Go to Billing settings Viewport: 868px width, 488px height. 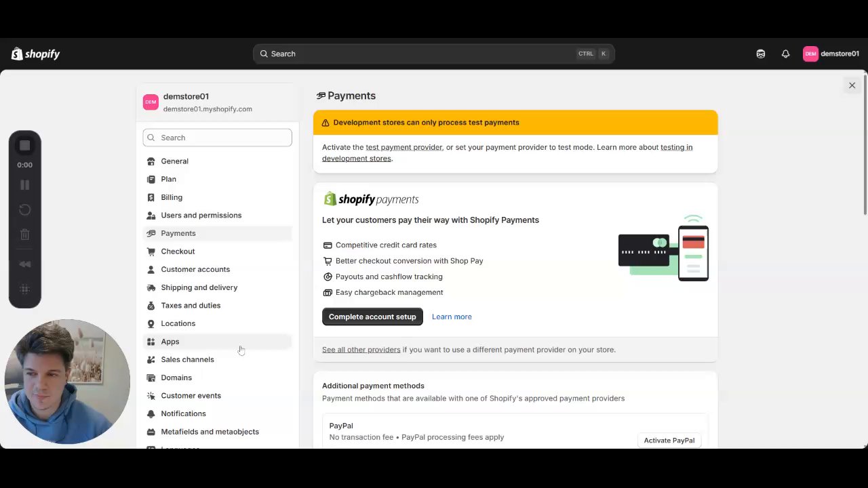217,197
